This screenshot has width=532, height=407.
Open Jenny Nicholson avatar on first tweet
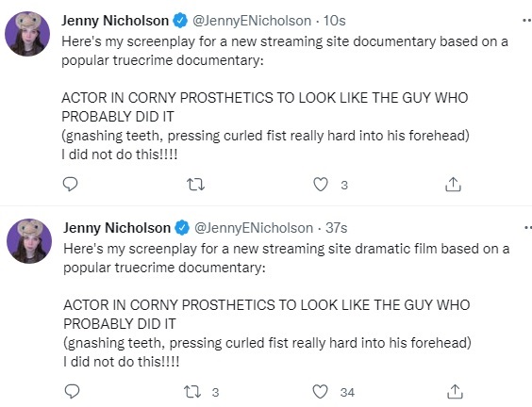27,34
